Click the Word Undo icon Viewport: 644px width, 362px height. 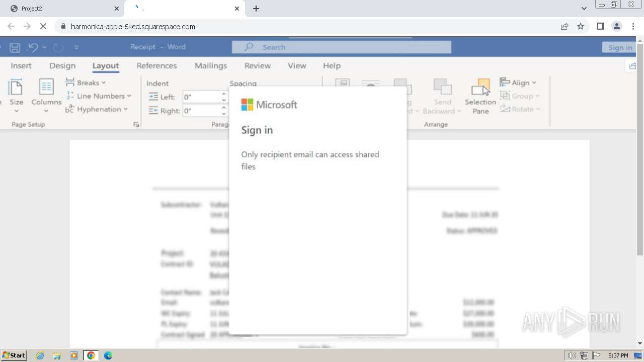pos(33,47)
